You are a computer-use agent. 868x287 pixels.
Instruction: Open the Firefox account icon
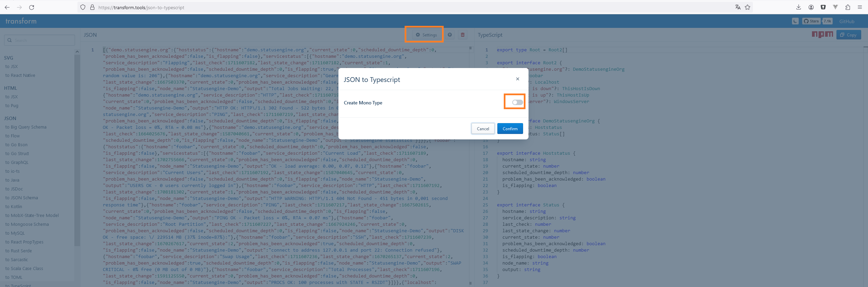811,7
